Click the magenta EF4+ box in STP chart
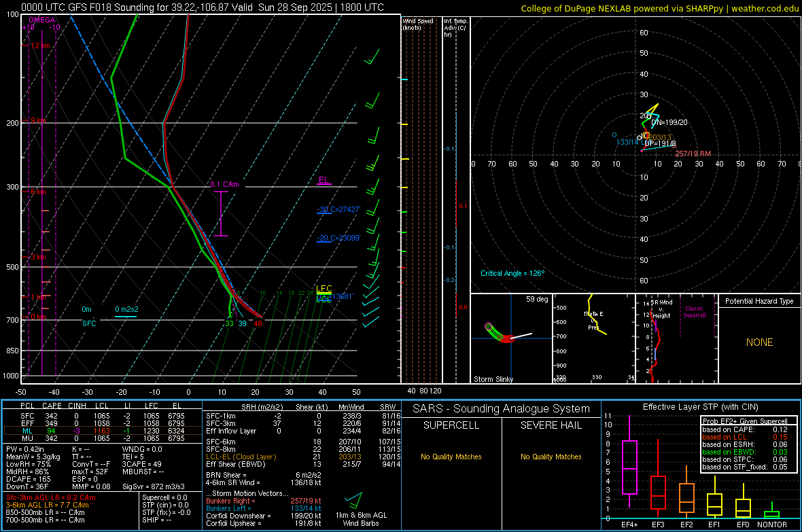The height and width of the screenshot is (532, 802). tap(629, 467)
